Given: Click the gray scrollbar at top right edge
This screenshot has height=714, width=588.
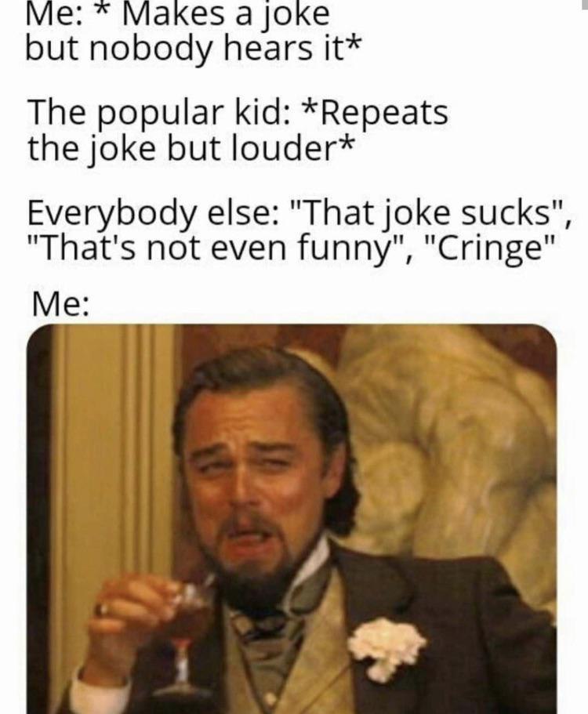Looking at the screenshot, I should tap(586, 5).
